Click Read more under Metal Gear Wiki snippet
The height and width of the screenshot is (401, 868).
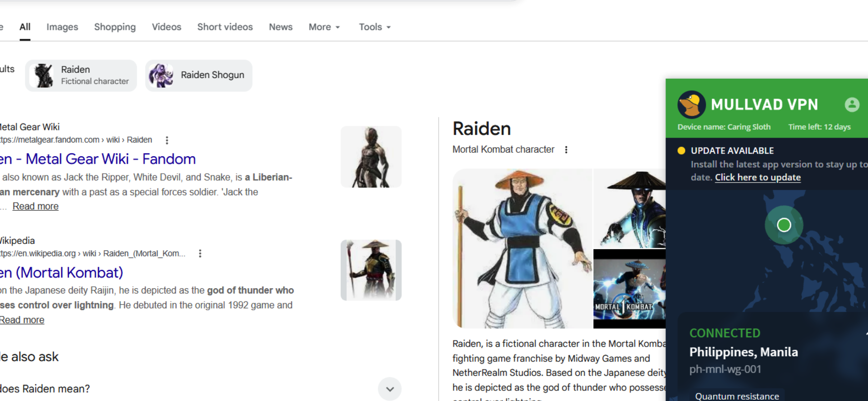click(35, 206)
